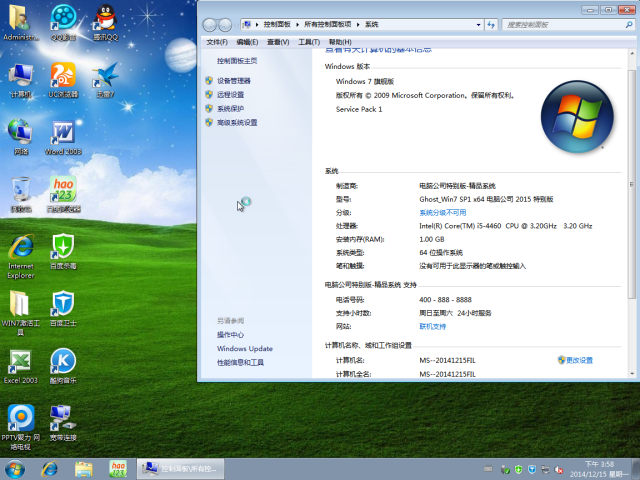Click the control panel taskbar button

click(180, 469)
